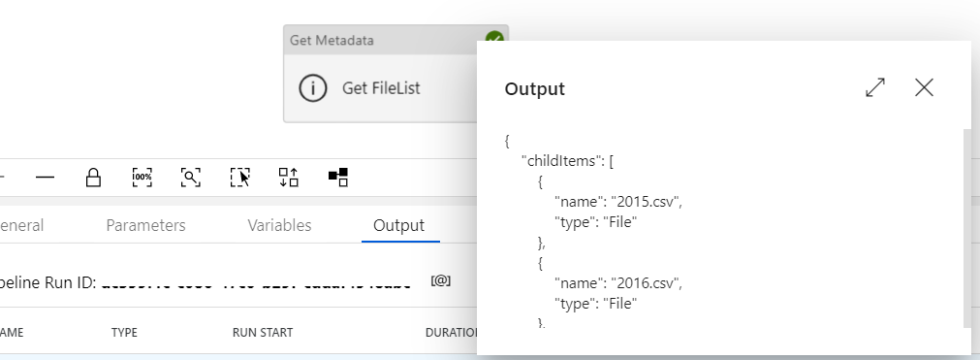The width and height of the screenshot is (980, 360).
Task: Click the zoom to fit magnifier icon
Action: (191, 178)
